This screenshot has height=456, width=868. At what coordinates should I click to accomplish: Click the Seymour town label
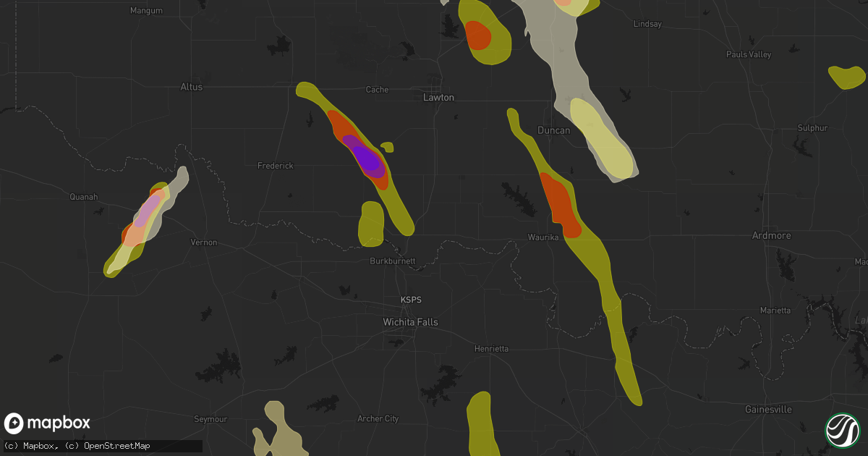pos(210,420)
